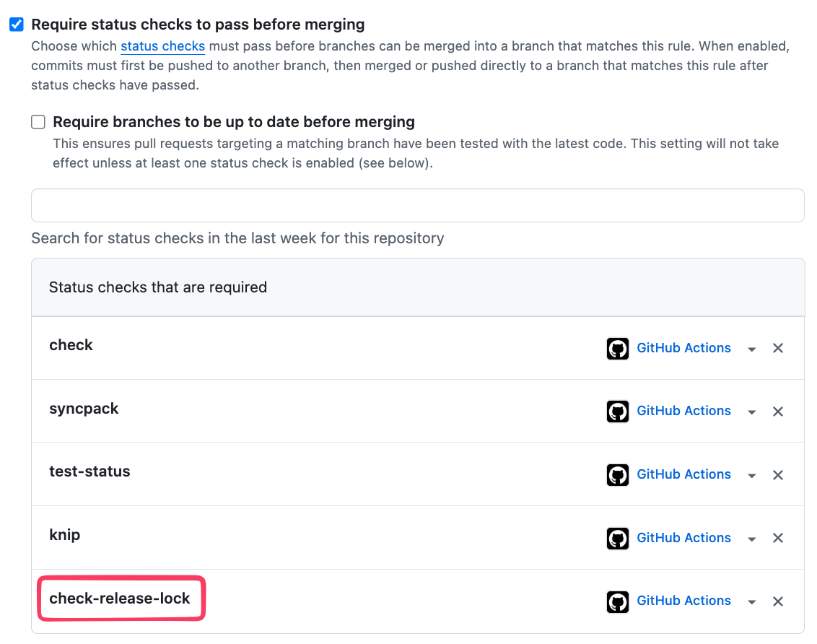The height and width of the screenshot is (644, 817).
Task: Click the GitHub Actions link beside check-release-lock
Action: (683, 600)
